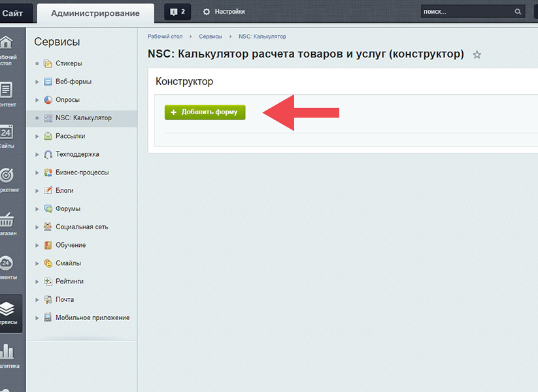Image resolution: width=538 pixels, height=392 pixels.
Task: Open the Аналитика chart icon
Action: (7, 351)
